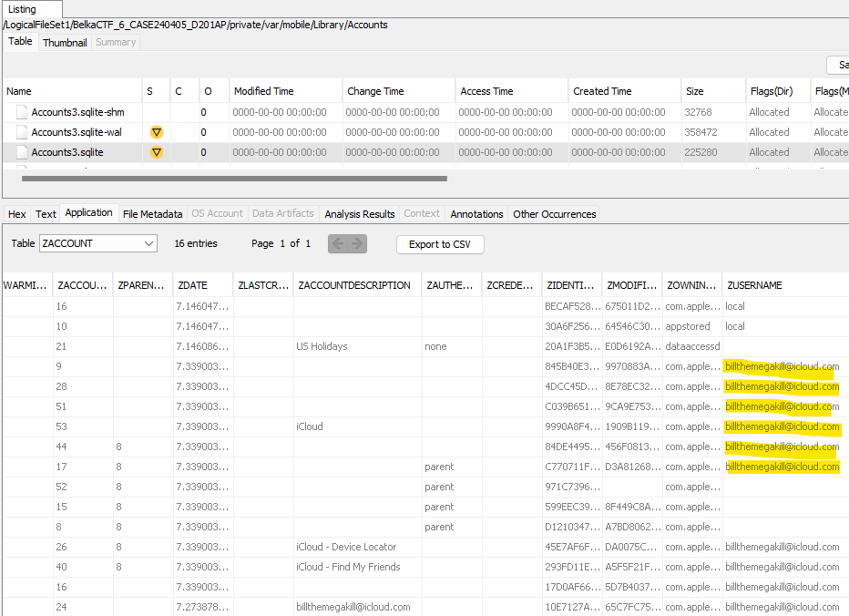Click yellow score triangle for Accounts3.sqlite
849x616 pixels.
[157, 152]
